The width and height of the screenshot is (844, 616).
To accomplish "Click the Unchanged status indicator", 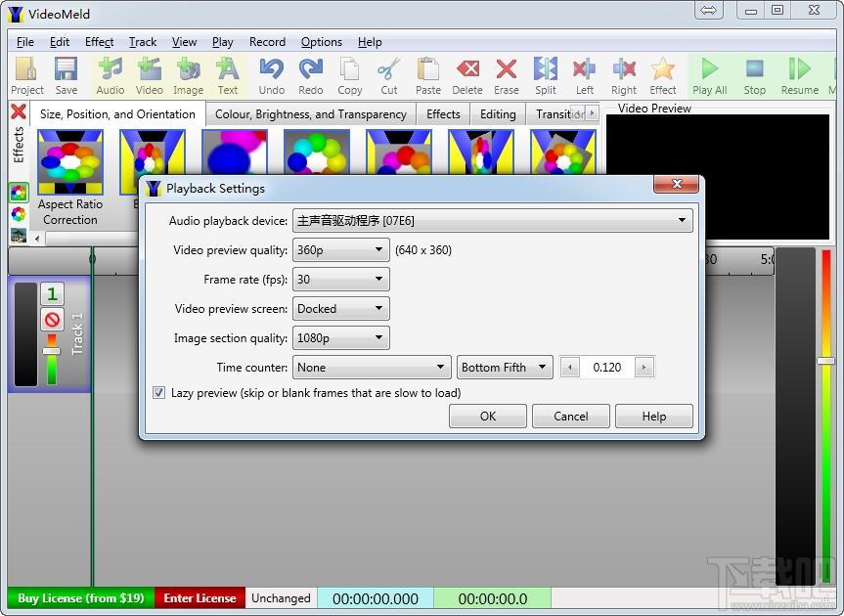I will tap(281, 598).
